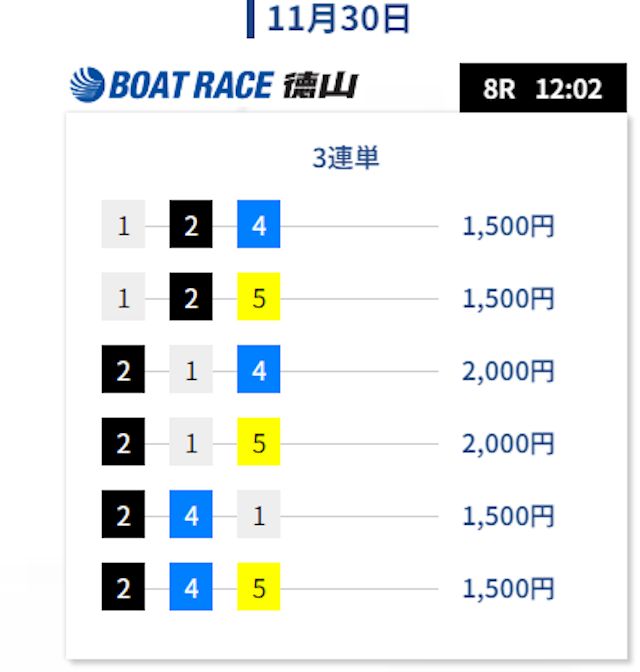Click the 3連単 bet type heading
Image resolution: width=640 pixels, height=672 pixels.
(x=346, y=158)
